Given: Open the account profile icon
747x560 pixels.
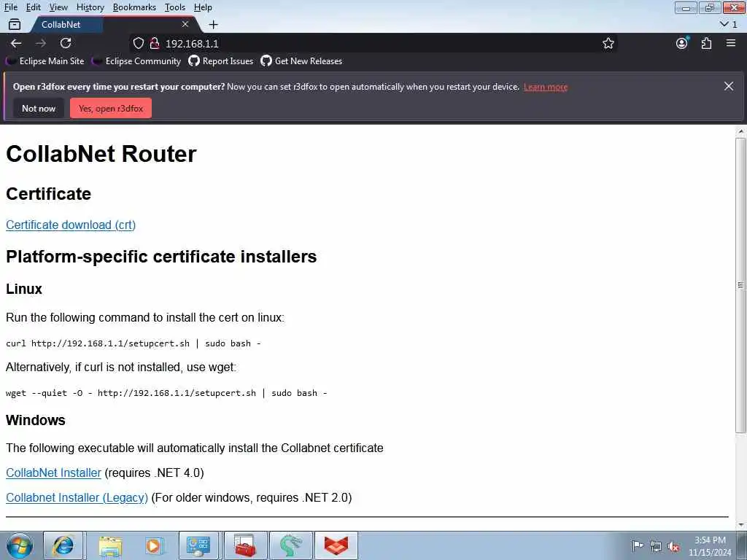Looking at the screenshot, I should tap(682, 43).
